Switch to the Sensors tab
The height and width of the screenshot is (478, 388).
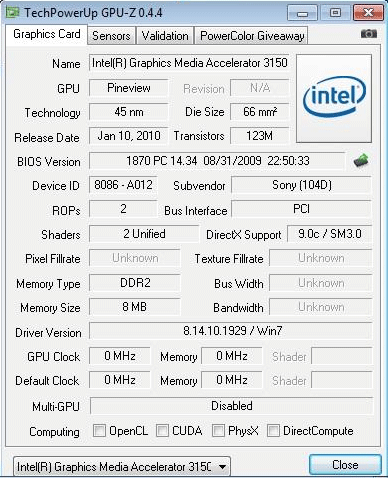coord(111,36)
